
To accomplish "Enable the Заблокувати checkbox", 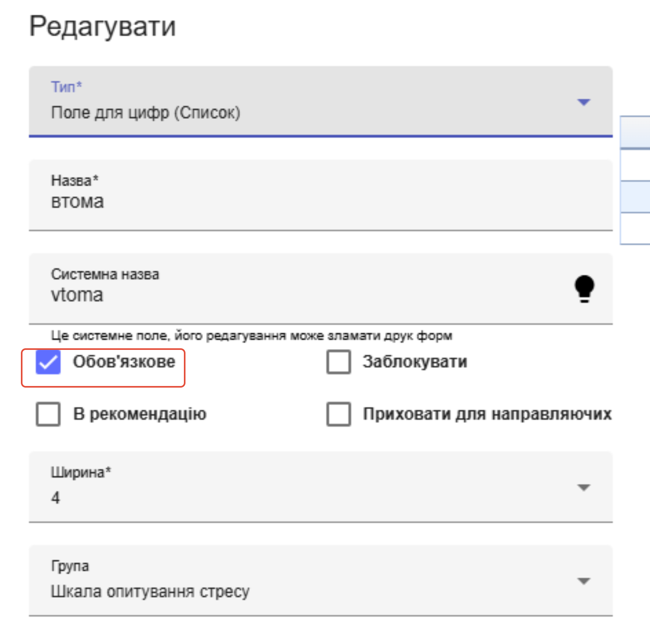I will (x=338, y=362).
